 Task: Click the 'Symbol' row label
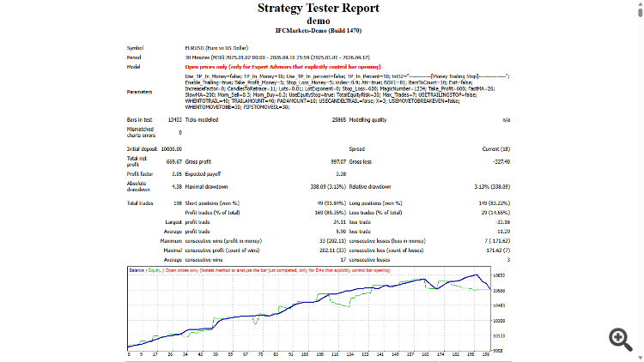point(135,48)
